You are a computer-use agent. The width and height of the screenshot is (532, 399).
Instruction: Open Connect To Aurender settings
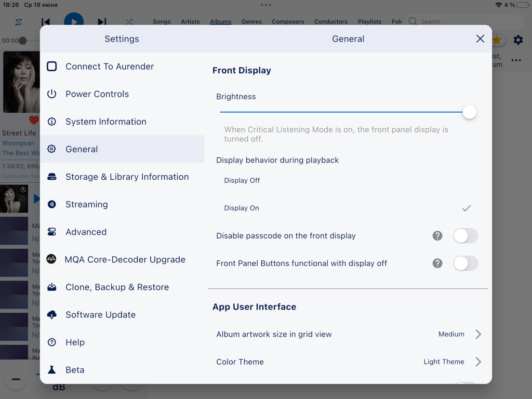click(x=122, y=66)
